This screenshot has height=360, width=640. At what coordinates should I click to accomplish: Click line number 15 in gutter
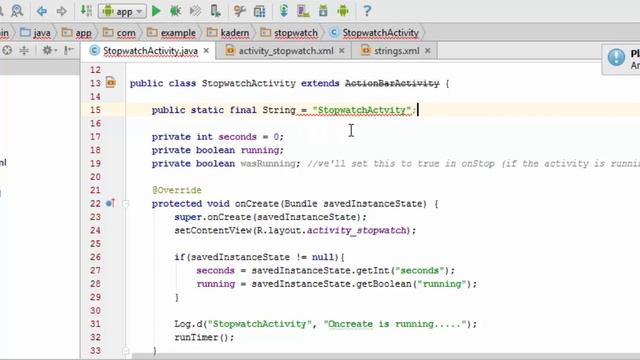pyautogui.click(x=95, y=110)
